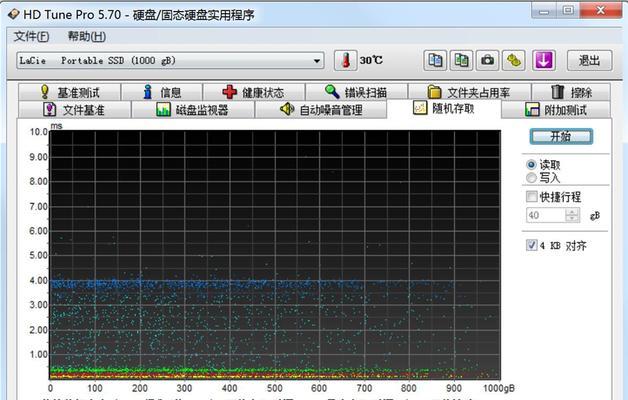Open the 帮助(H) menu
Screen dimensions: 628x400
[87, 36]
